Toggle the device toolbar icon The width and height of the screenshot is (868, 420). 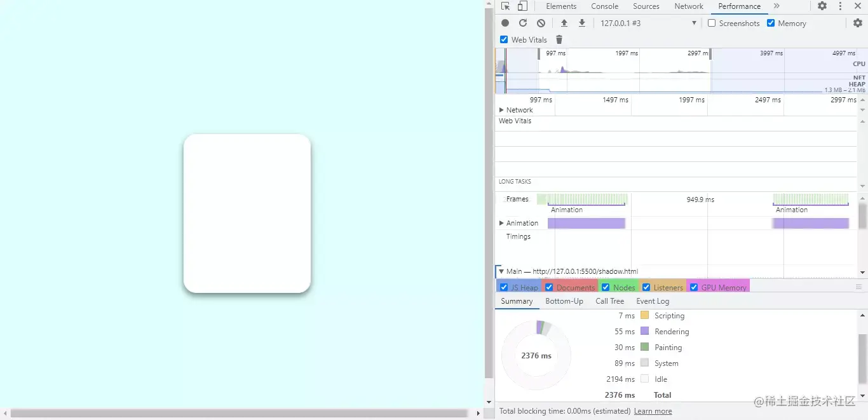coord(522,6)
